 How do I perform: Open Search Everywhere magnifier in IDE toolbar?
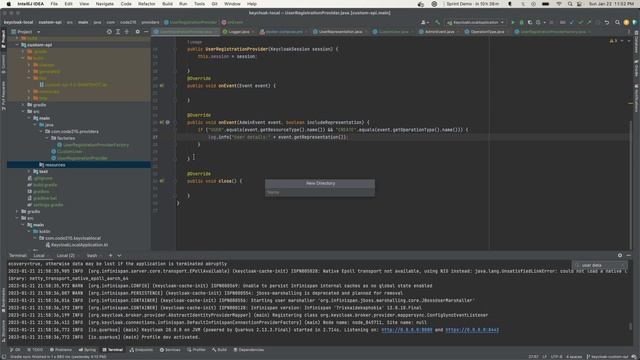click(x=617, y=22)
